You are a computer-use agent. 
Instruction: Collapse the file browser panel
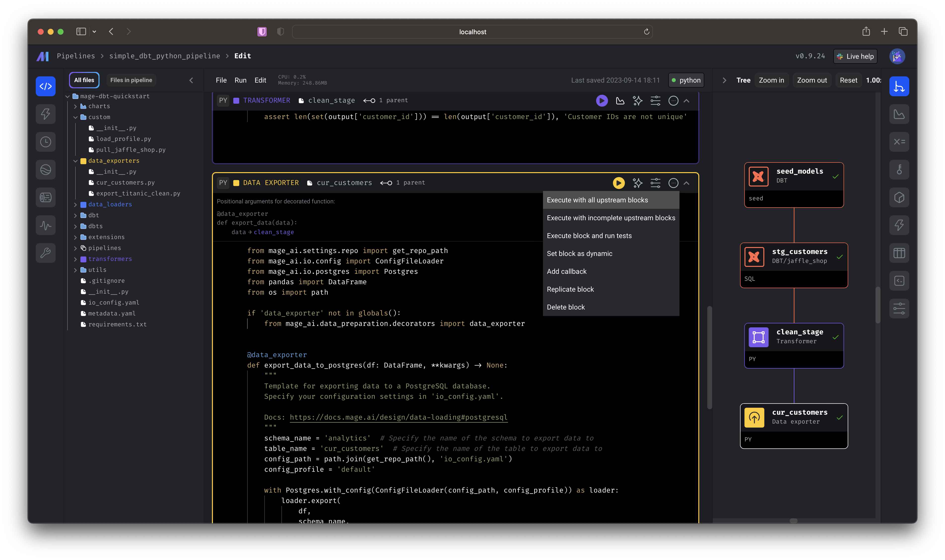191,80
